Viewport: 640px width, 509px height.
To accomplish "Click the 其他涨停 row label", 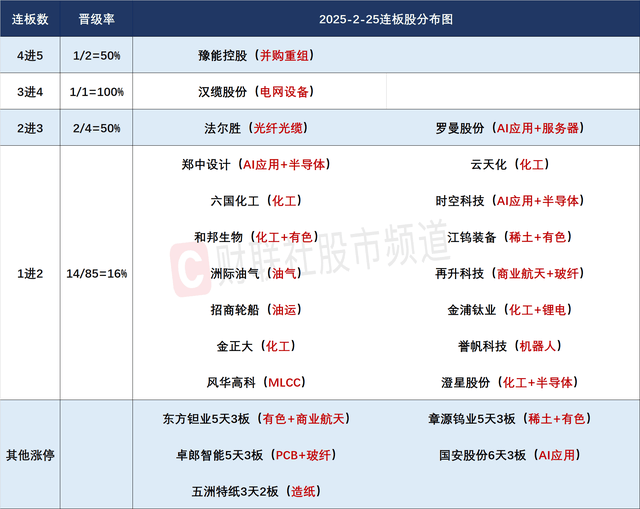I will tap(30, 454).
